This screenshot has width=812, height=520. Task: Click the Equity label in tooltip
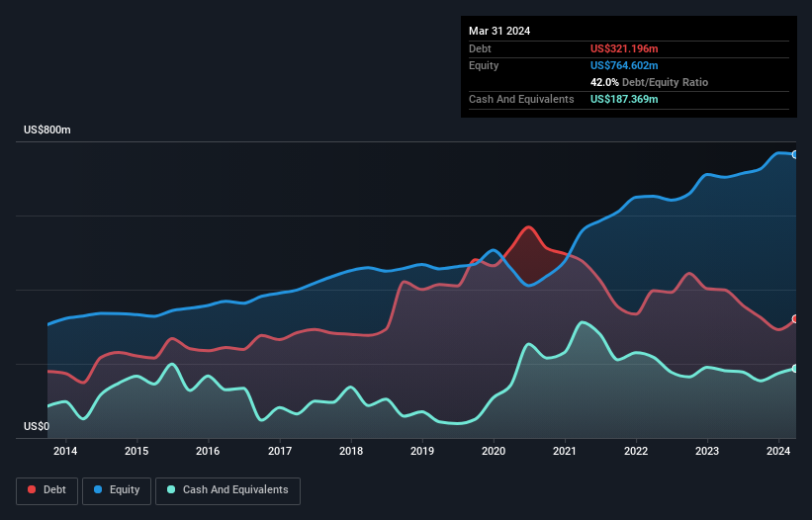pyautogui.click(x=484, y=65)
